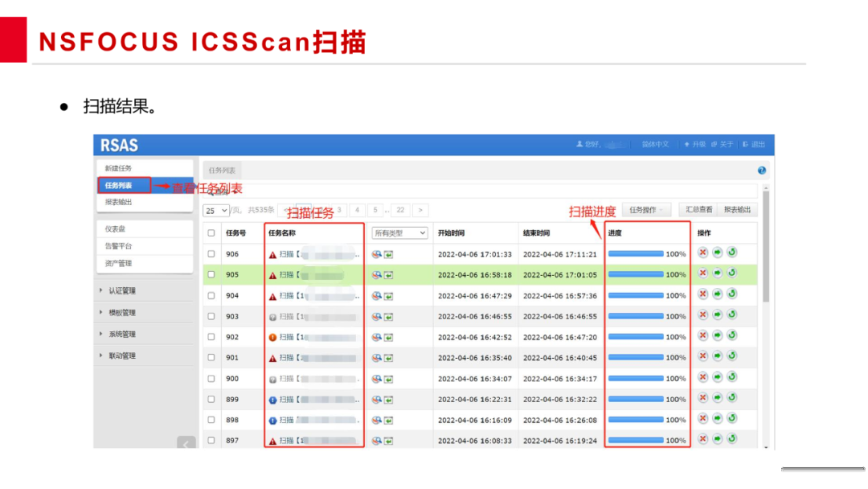
Task: Jump to page 22 of task list
Action: 400,211
